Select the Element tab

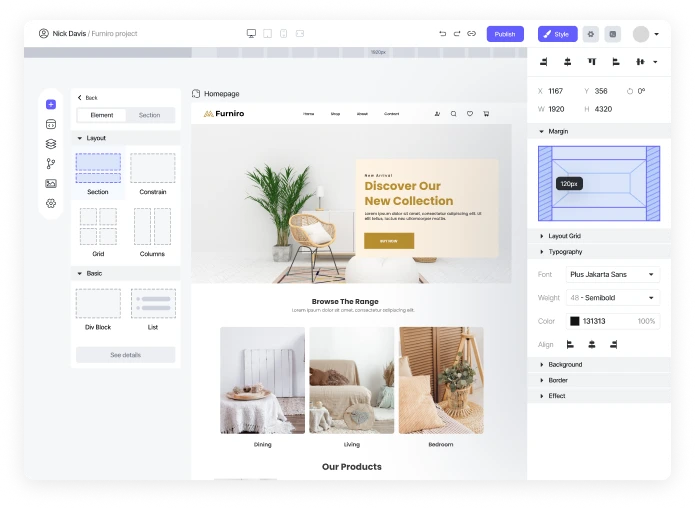coord(102,115)
